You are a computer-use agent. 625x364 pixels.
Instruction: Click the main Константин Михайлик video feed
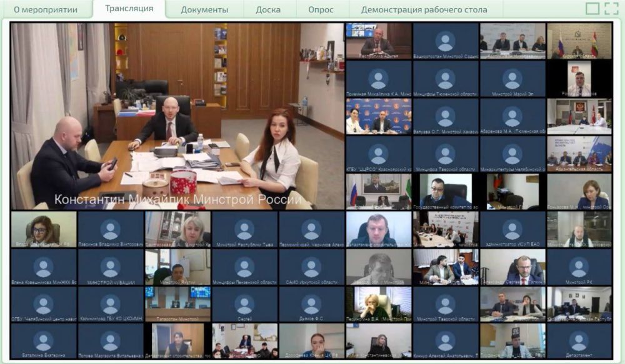(177, 116)
